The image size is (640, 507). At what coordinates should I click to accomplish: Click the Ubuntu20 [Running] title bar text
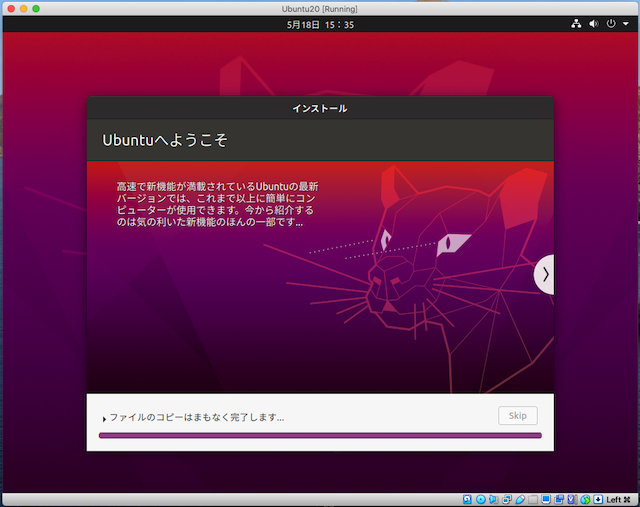[320, 9]
